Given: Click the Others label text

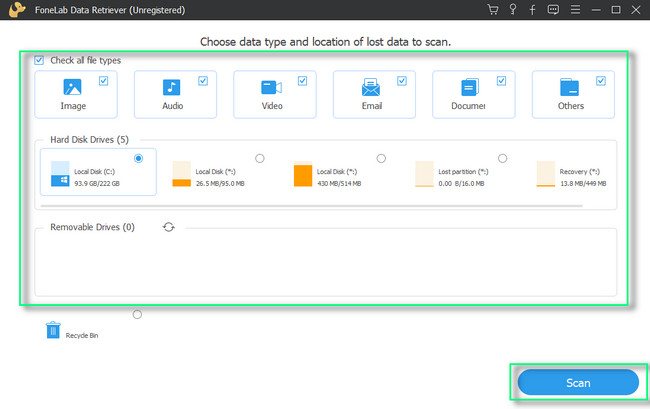Looking at the screenshot, I should [571, 106].
